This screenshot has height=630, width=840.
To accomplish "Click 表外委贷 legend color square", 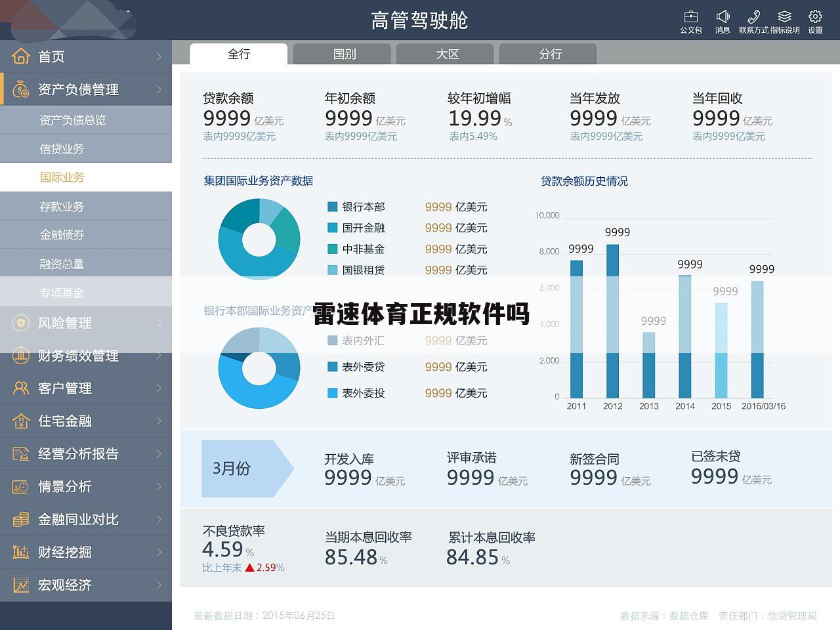I will tap(333, 367).
